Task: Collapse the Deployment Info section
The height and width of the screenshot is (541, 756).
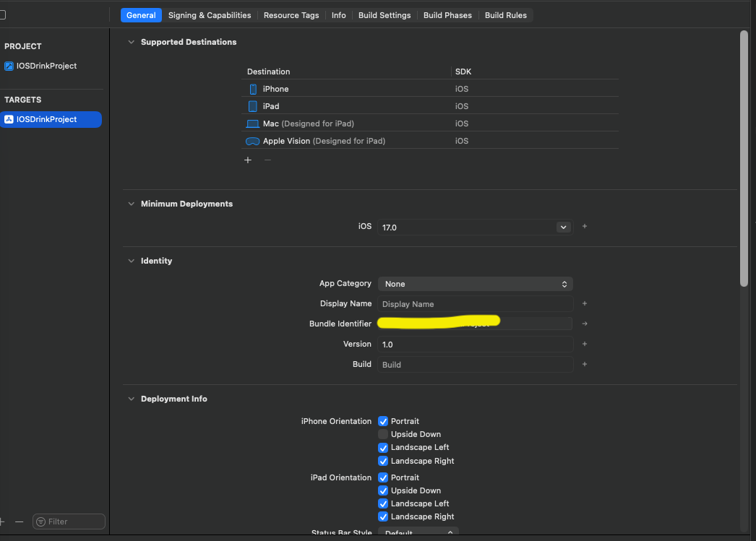Action: (131, 399)
